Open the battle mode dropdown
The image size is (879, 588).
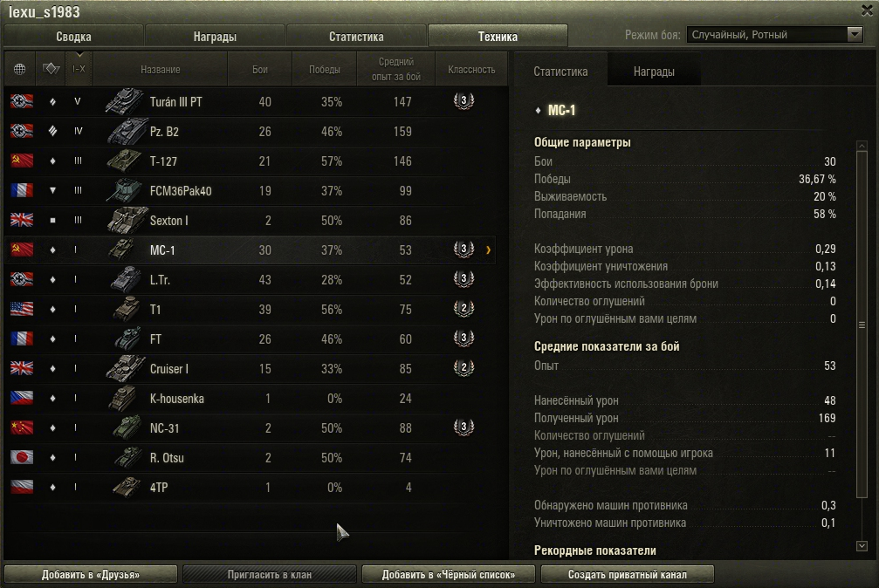tap(775, 35)
